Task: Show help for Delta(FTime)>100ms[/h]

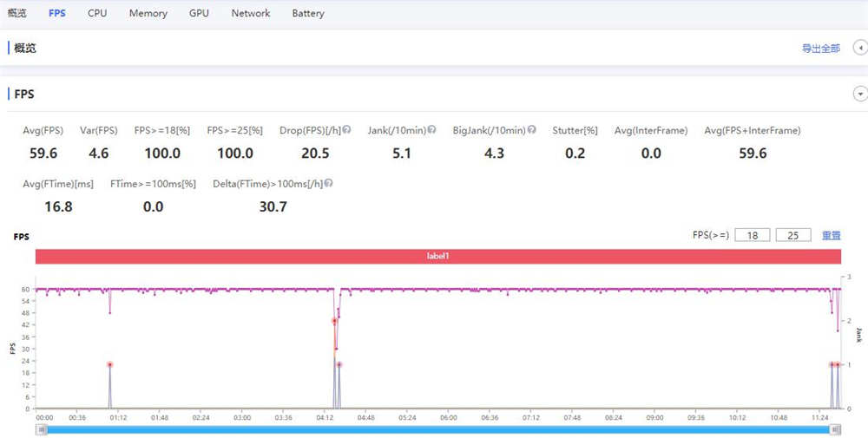Action: pos(328,183)
